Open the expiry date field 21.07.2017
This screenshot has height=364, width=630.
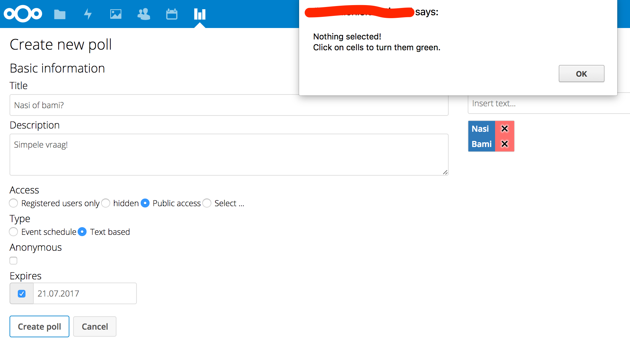pyautogui.click(x=85, y=293)
